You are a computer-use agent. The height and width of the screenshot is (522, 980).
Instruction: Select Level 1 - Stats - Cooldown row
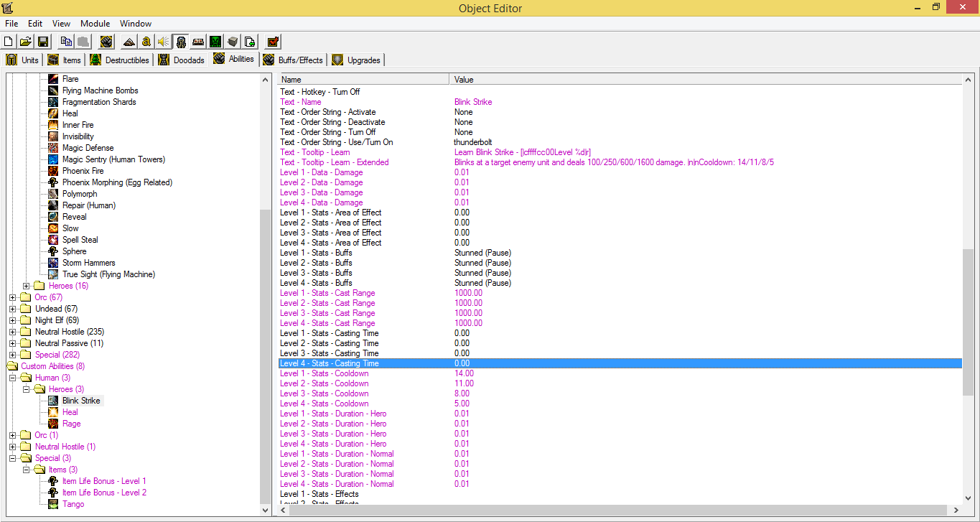(620, 373)
